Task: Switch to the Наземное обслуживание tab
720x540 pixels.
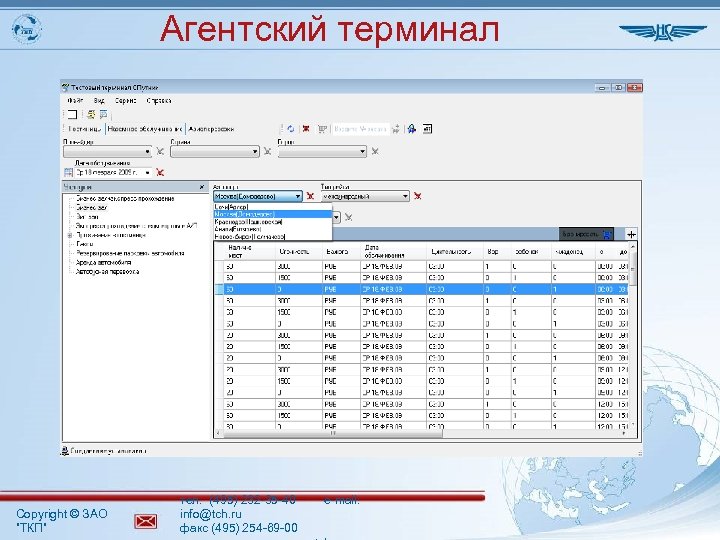Action: click(145, 129)
